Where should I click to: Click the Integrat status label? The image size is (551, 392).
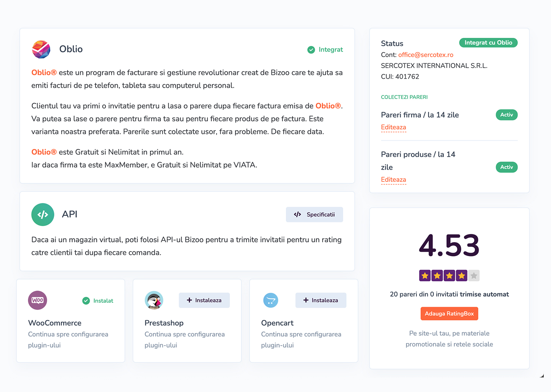tap(331, 50)
